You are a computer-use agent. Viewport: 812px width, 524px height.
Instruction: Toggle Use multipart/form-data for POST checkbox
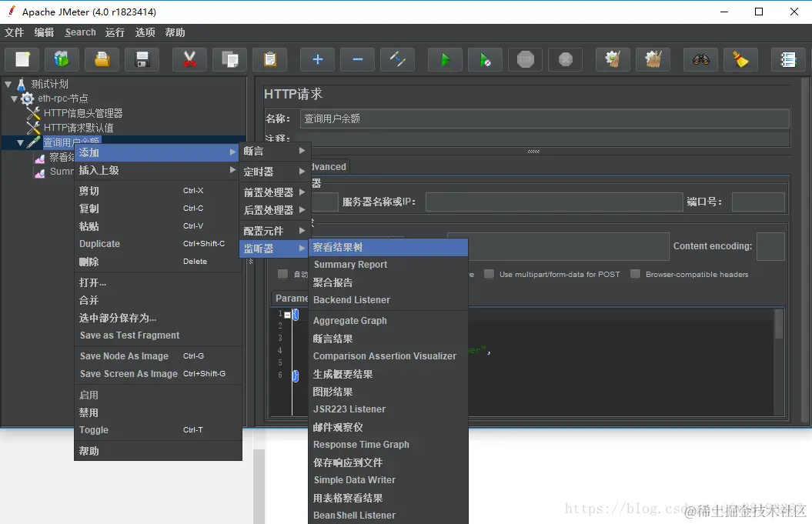click(489, 274)
